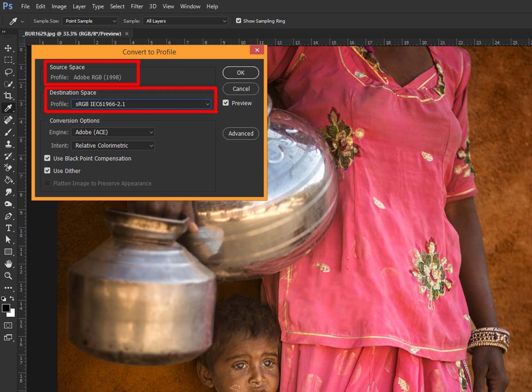
Task: Select the Zoom tool
Action: (x=8, y=276)
